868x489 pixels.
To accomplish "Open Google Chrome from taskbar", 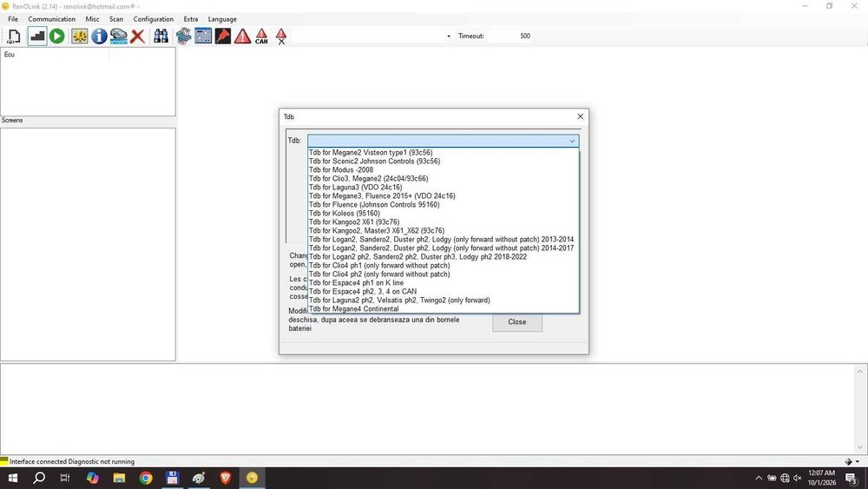I will coord(146,478).
